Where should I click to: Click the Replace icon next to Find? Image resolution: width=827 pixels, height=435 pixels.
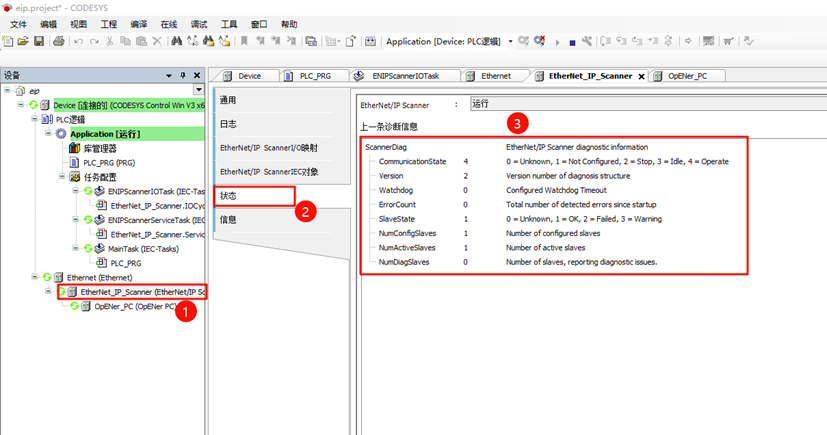tap(193, 41)
